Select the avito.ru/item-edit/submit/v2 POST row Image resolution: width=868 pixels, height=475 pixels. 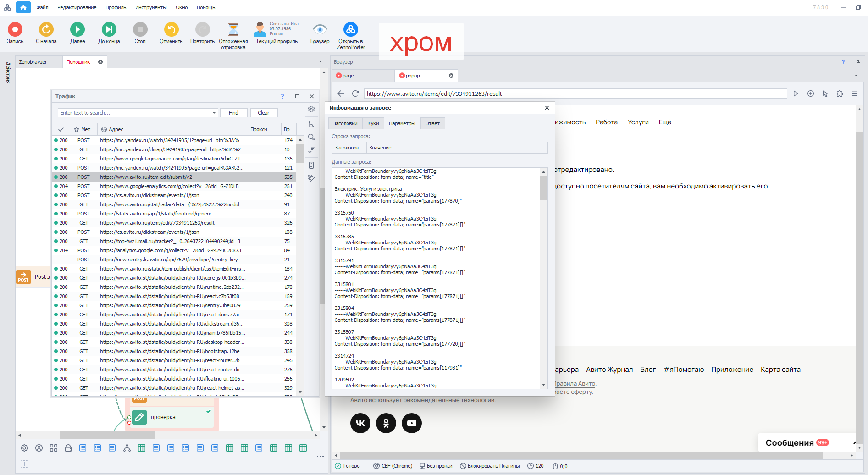click(x=174, y=177)
